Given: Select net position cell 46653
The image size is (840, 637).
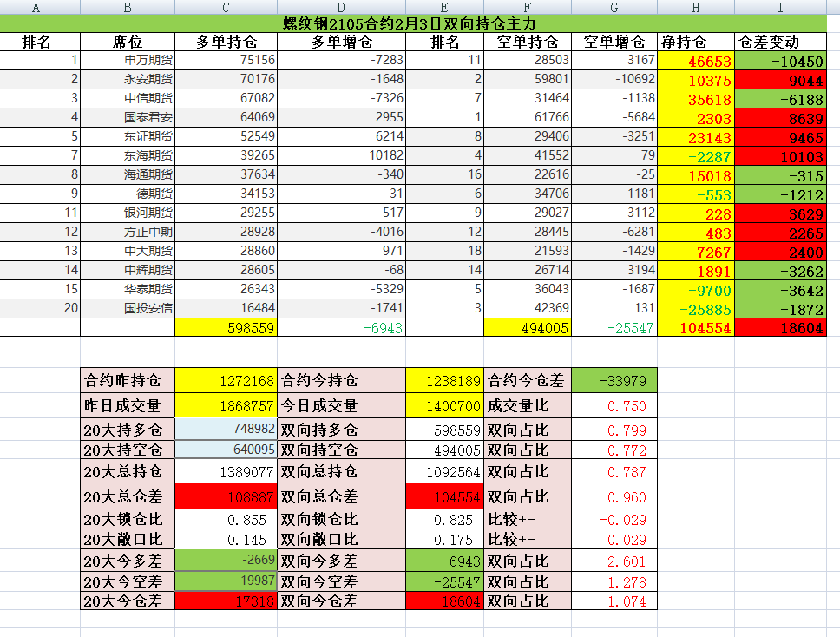Looking at the screenshot, I should pos(696,61).
